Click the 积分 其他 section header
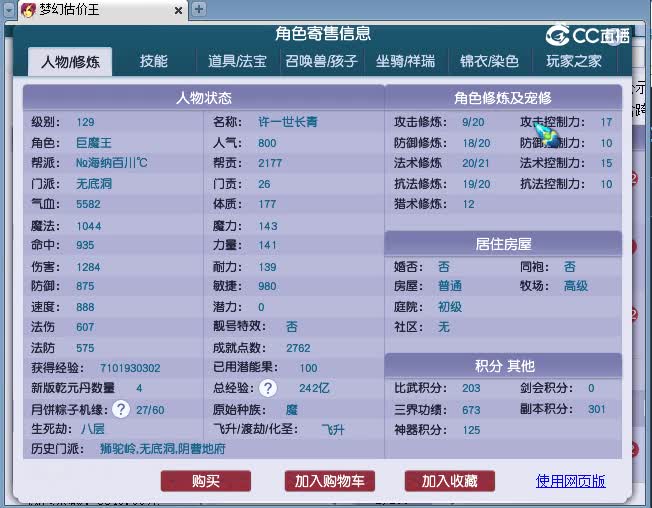Viewport: 652px width, 508px height. 503,366
